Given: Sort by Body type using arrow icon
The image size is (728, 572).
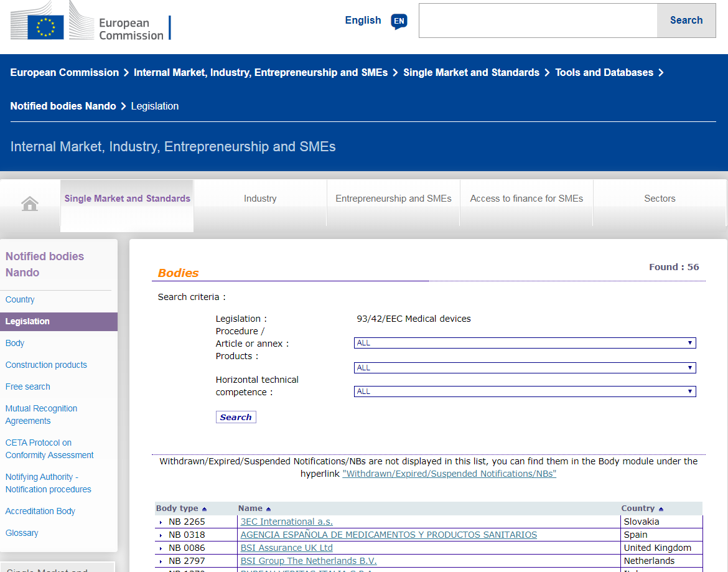Looking at the screenshot, I should pos(204,509).
